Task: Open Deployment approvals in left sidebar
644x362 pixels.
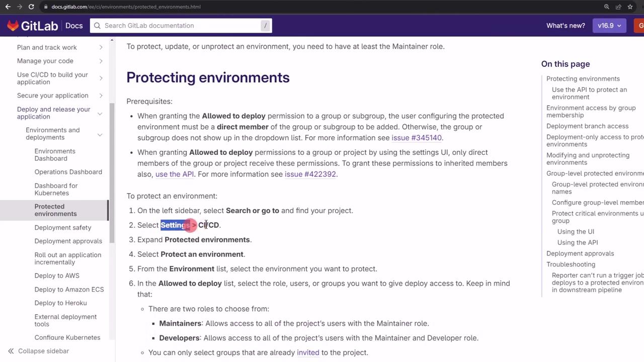Action: [x=68, y=241]
